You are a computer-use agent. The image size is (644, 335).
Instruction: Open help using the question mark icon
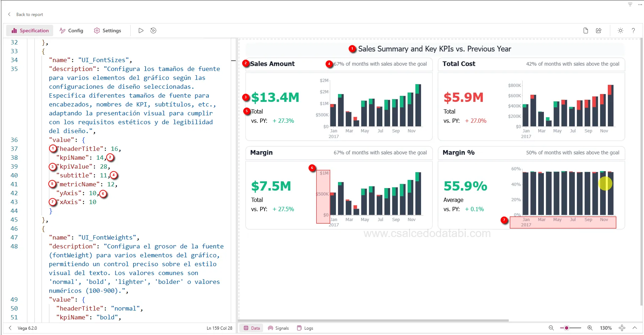633,31
